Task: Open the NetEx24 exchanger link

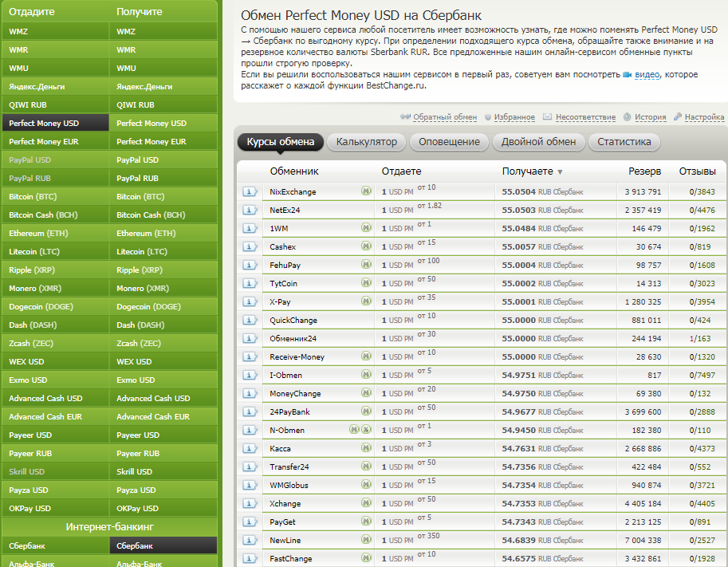Action: tap(285, 210)
